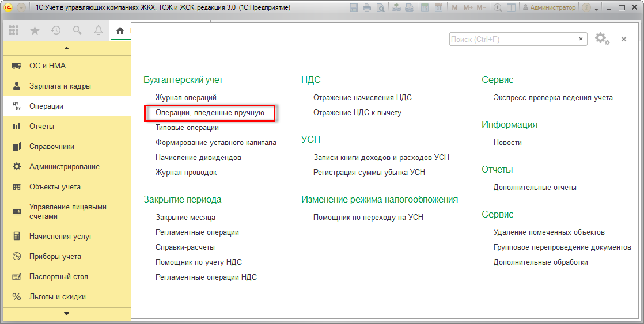The height and width of the screenshot is (324, 644).
Task: Select Зарплата и кадры section
Action: (x=60, y=86)
